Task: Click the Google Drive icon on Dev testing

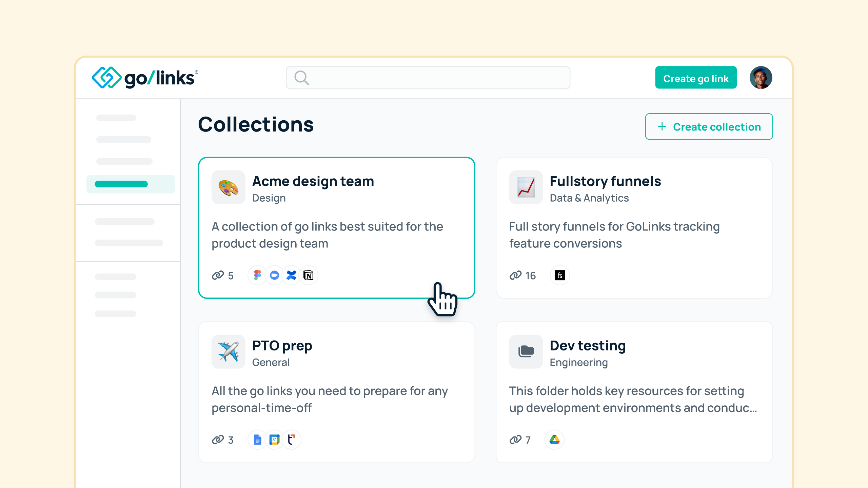Action: click(x=555, y=440)
